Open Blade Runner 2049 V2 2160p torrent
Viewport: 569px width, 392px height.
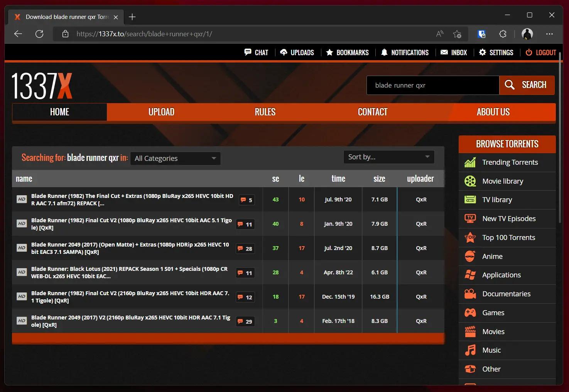click(x=131, y=321)
